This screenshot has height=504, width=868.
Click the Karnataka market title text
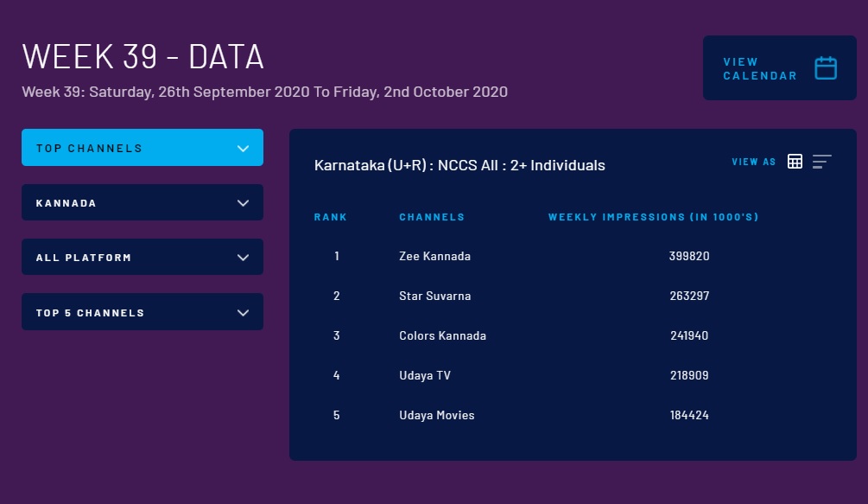point(459,165)
